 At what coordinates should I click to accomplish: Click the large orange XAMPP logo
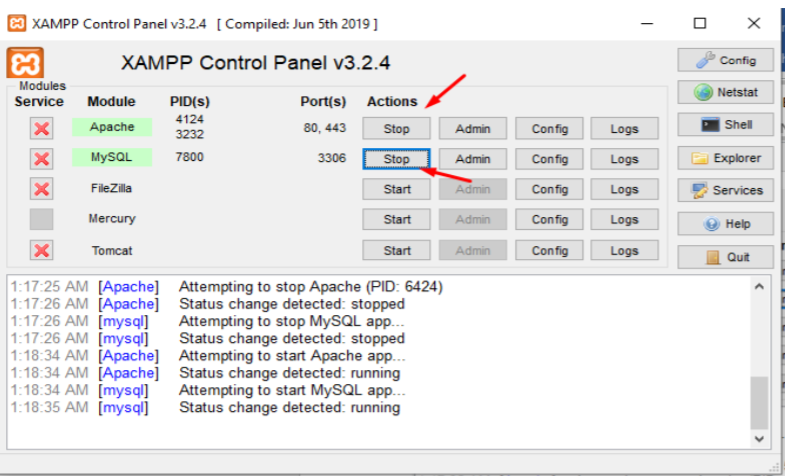(x=25, y=63)
